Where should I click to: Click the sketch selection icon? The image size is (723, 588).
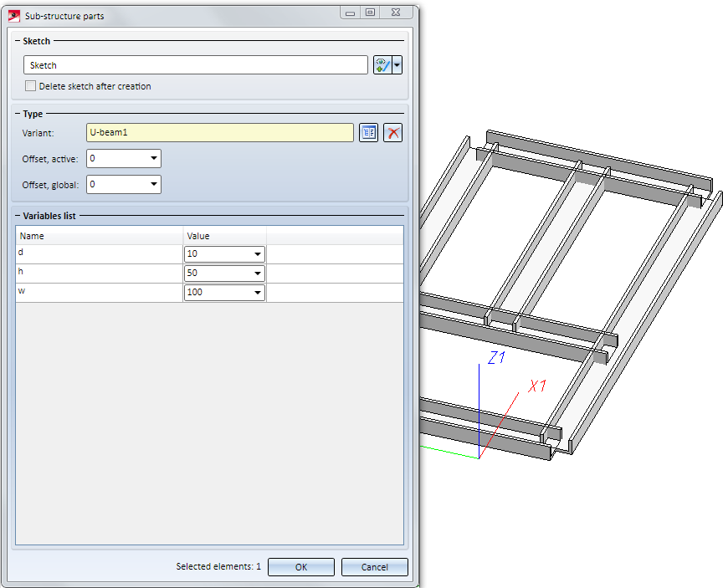click(x=382, y=65)
